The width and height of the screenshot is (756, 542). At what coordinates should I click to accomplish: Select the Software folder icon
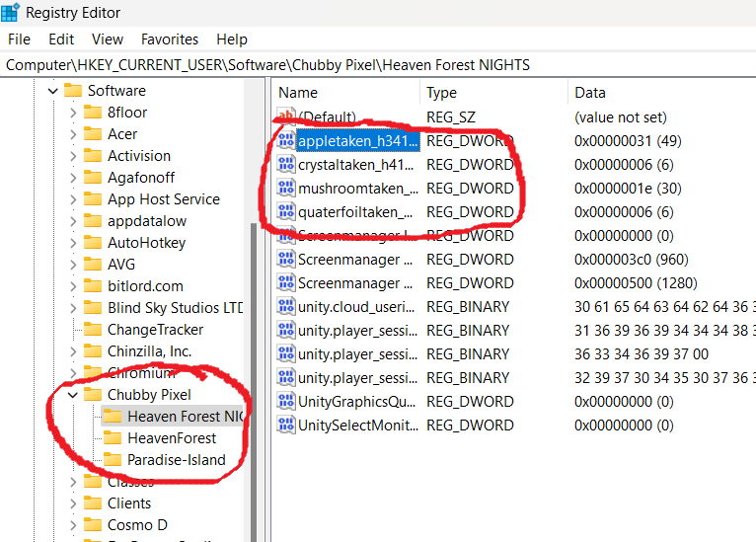tap(73, 90)
